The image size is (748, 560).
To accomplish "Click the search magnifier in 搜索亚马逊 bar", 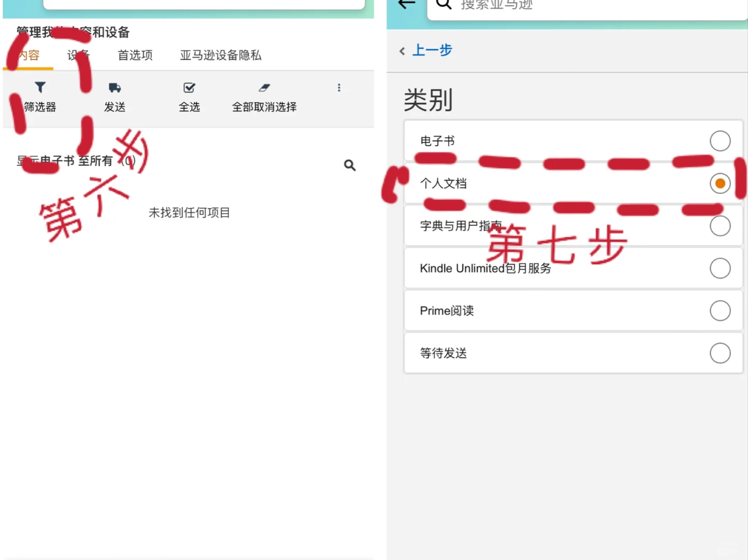I will 444,5.
